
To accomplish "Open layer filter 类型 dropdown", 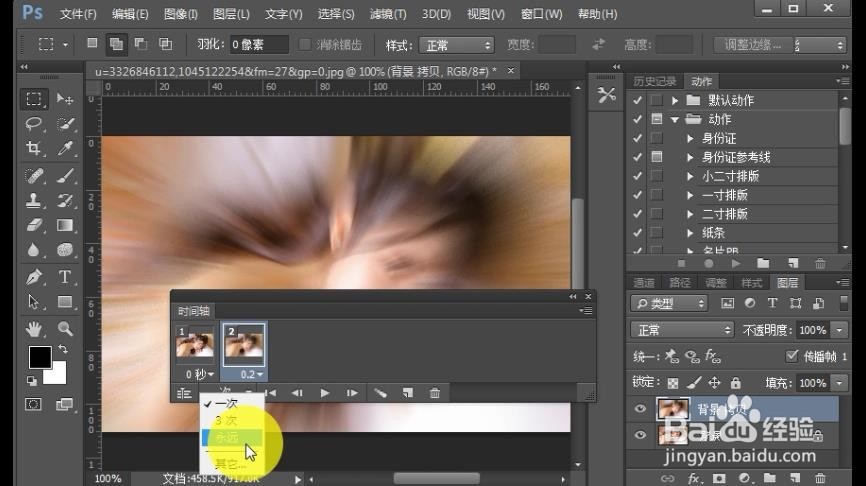I will click(x=669, y=303).
